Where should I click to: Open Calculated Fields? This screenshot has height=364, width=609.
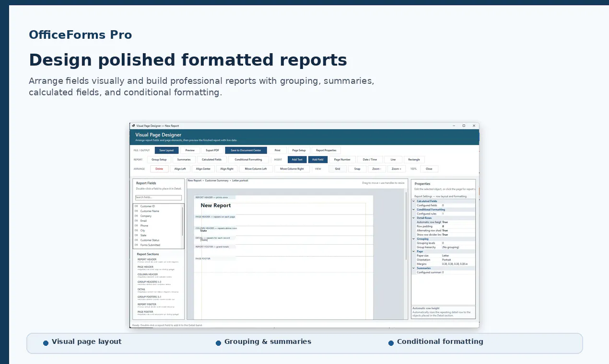[211, 159]
